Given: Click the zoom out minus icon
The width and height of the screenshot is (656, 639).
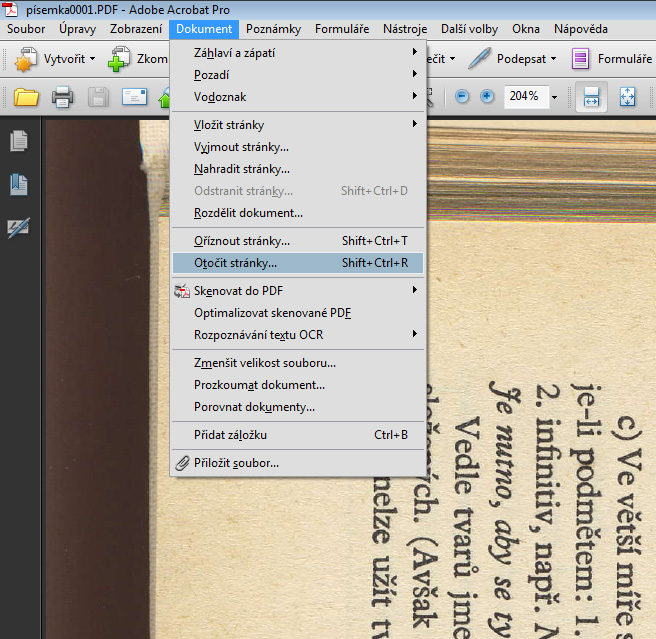Looking at the screenshot, I should tap(462, 97).
